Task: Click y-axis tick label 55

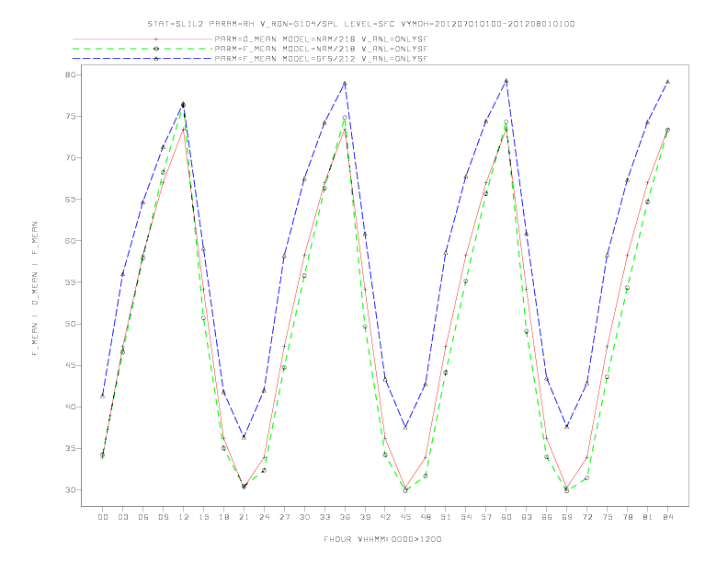Action: click(70, 282)
